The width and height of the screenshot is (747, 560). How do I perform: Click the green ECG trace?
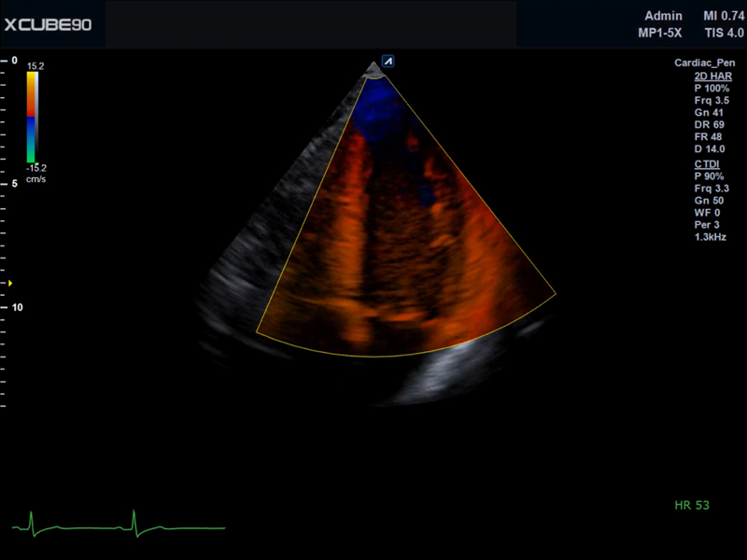[x=119, y=525]
